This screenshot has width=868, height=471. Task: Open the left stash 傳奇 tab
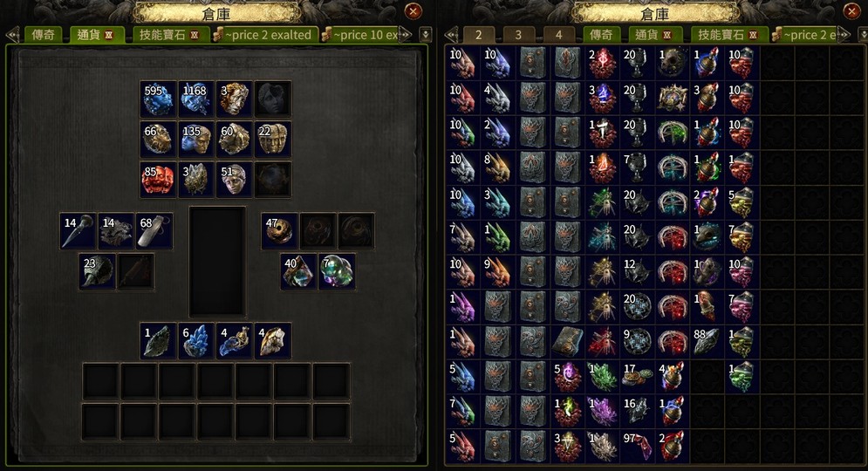point(43,35)
